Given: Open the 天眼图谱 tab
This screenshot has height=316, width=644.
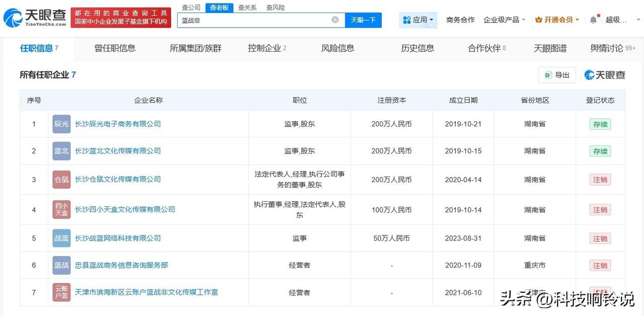Looking at the screenshot, I should (550, 48).
